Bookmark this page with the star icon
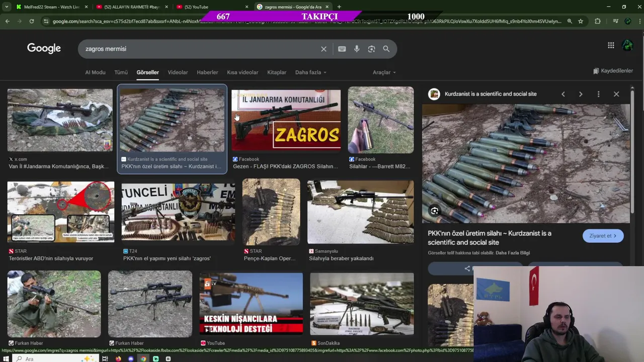The image size is (644, 362). click(581, 21)
